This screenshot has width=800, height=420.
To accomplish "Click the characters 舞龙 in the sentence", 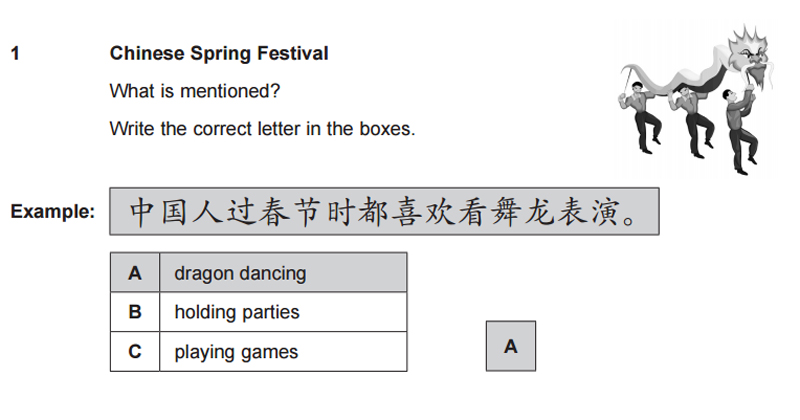I will (x=523, y=212).
